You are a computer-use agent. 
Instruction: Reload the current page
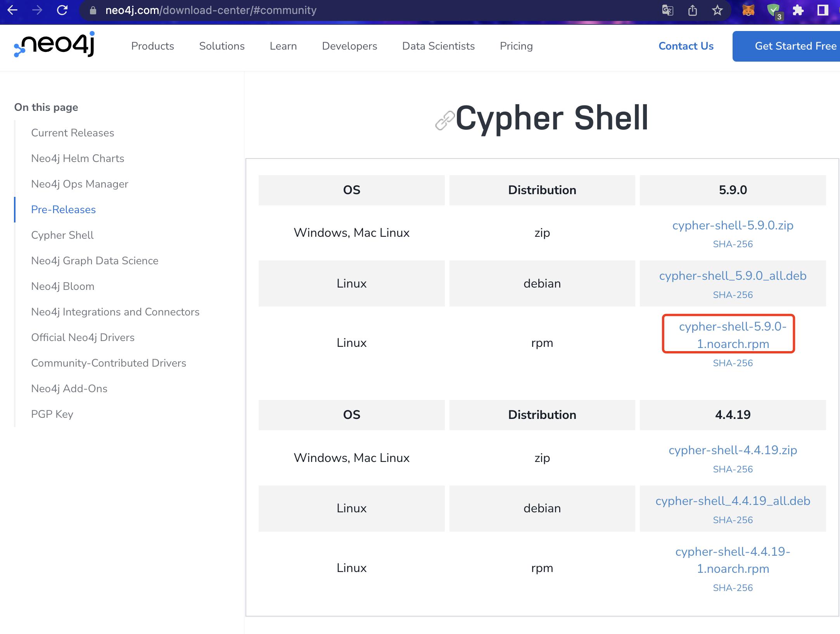pyautogui.click(x=62, y=10)
